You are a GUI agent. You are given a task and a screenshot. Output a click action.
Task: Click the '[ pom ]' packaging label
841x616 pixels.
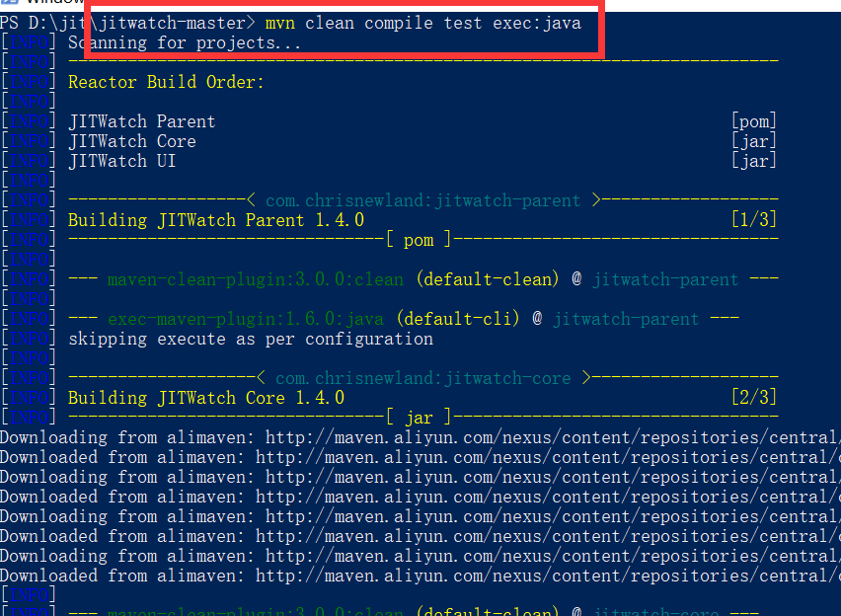419,240
